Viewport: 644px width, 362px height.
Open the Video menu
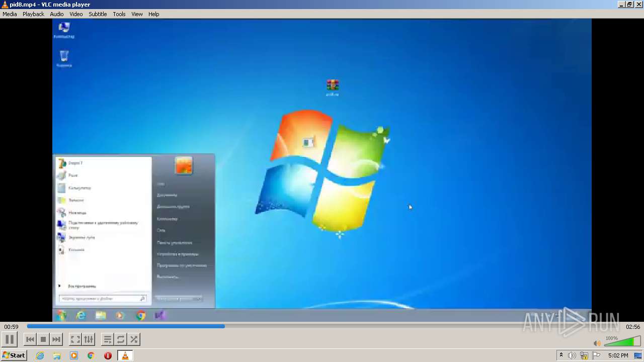(76, 14)
